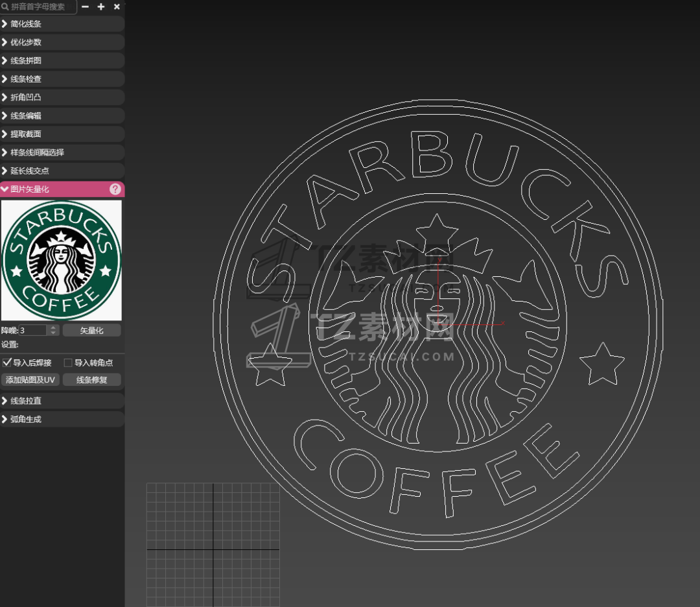
Task: Click the Starbucks logo image preview
Action: (x=62, y=261)
